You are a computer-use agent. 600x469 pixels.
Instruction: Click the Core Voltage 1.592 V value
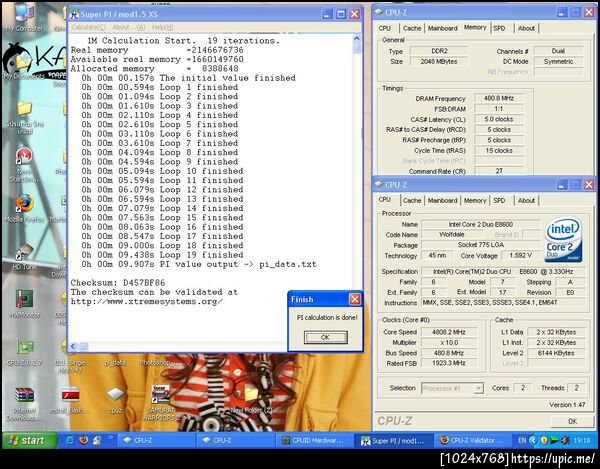(x=521, y=255)
